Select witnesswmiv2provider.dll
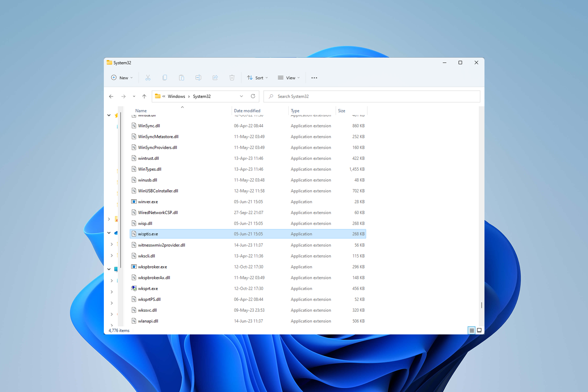588x392 pixels. point(248,245)
